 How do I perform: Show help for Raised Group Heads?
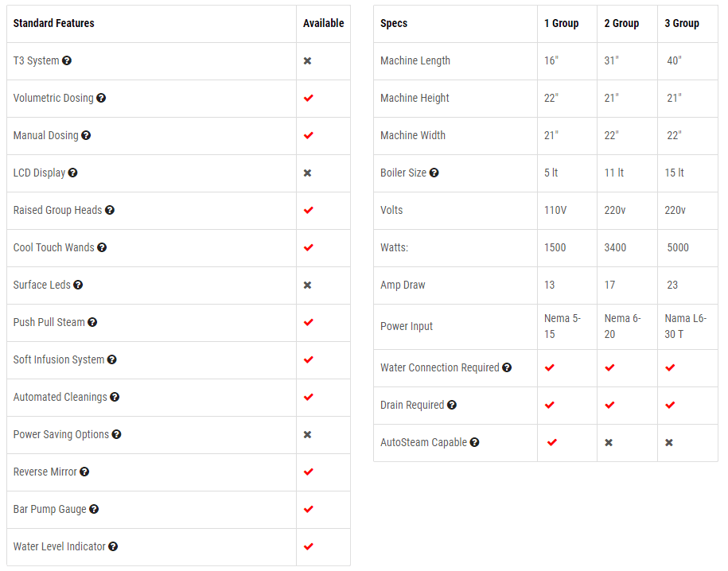coord(110,210)
